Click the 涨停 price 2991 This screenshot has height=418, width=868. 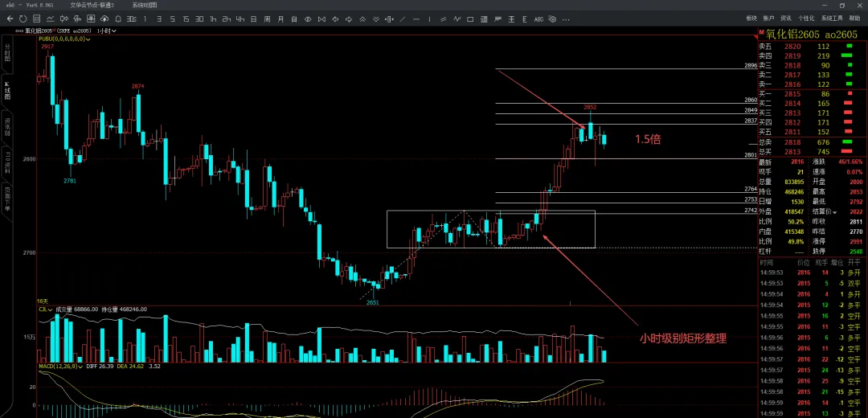click(855, 242)
